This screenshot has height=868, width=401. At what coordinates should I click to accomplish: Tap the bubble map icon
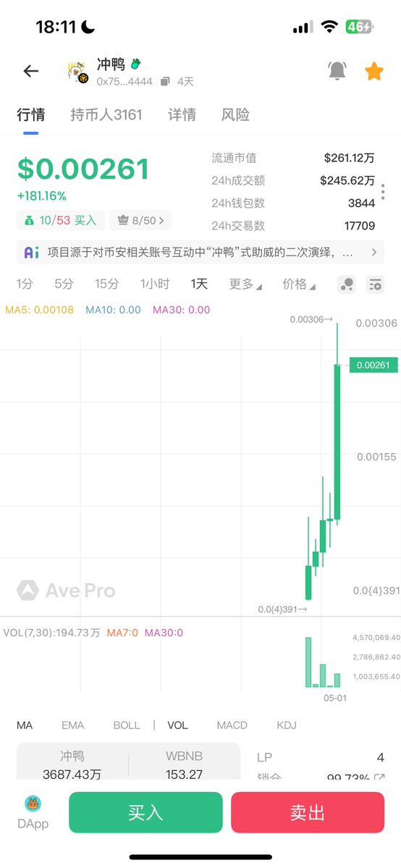[347, 285]
